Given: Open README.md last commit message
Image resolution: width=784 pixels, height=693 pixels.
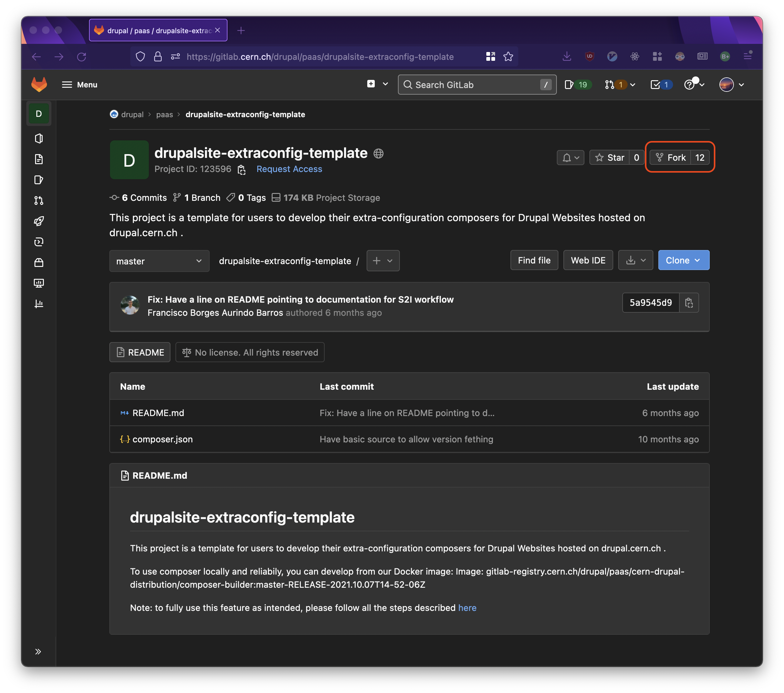Looking at the screenshot, I should (x=407, y=413).
